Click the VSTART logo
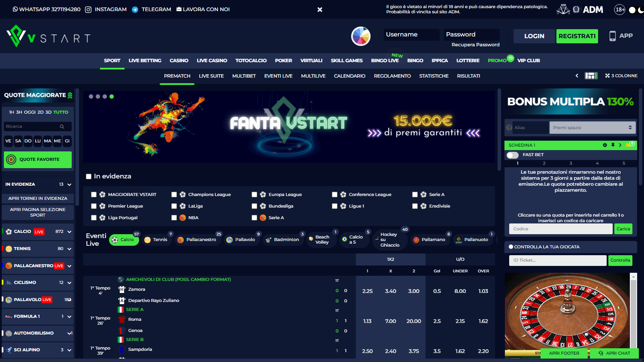 pyautogui.click(x=48, y=36)
